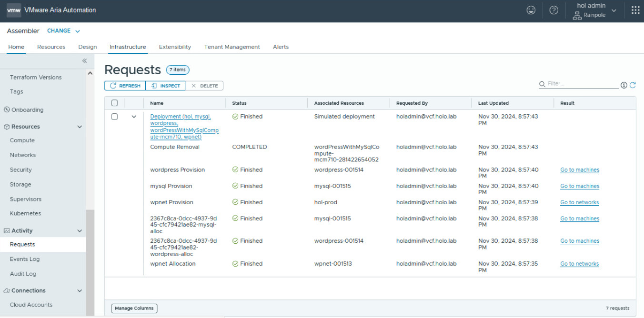The width and height of the screenshot is (644, 318).
Task: Toggle the select-all header checkbox
Action: (114, 103)
